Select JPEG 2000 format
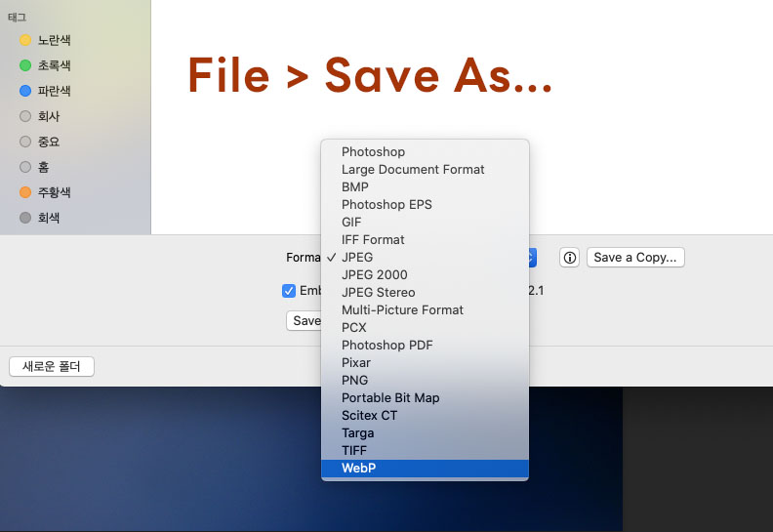 pos(425,275)
